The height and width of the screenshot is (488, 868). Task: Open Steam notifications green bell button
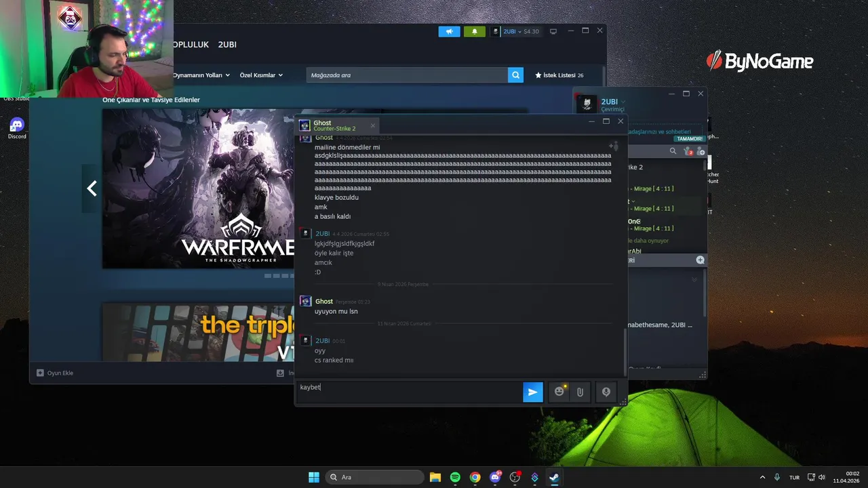[x=475, y=31]
